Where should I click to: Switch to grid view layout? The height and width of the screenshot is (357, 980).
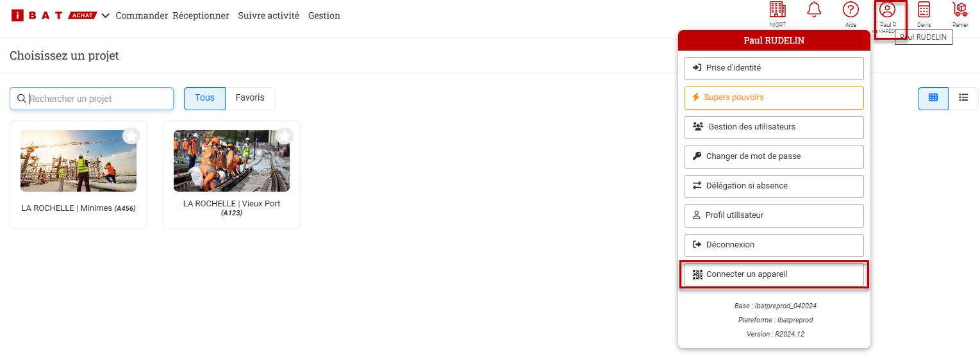[933, 98]
